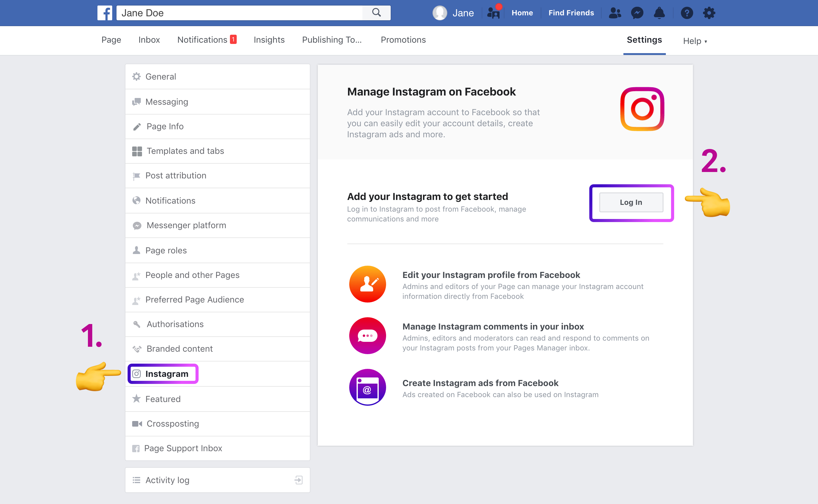This screenshot has height=504, width=818.
Task: Click the Find Friends link
Action: click(571, 13)
